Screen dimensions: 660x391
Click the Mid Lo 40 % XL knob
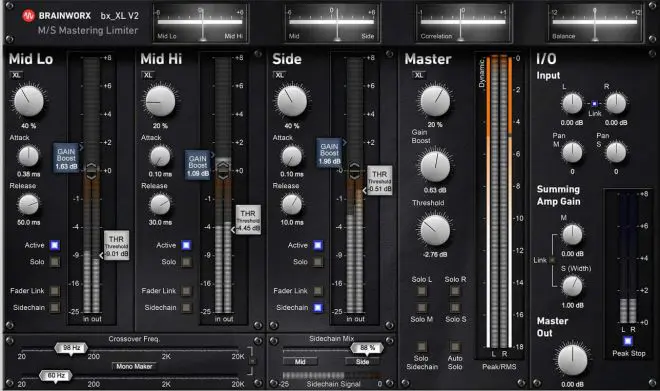29,101
